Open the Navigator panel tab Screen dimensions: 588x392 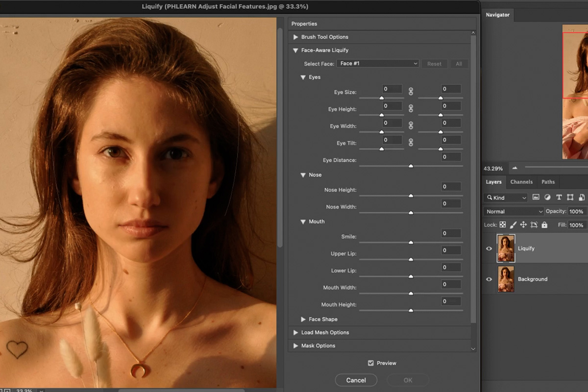[x=497, y=15]
